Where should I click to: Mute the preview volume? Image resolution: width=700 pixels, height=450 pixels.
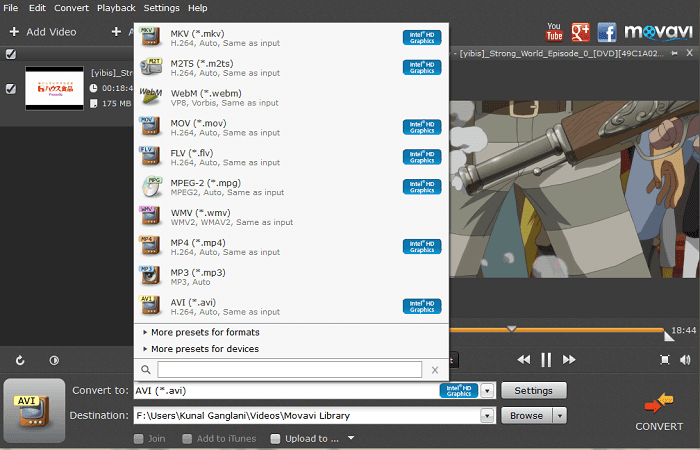[x=685, y=360]
